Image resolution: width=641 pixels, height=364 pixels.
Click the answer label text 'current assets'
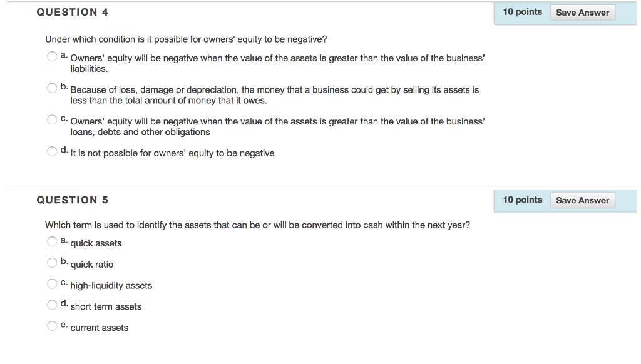[x=100, y=327]
